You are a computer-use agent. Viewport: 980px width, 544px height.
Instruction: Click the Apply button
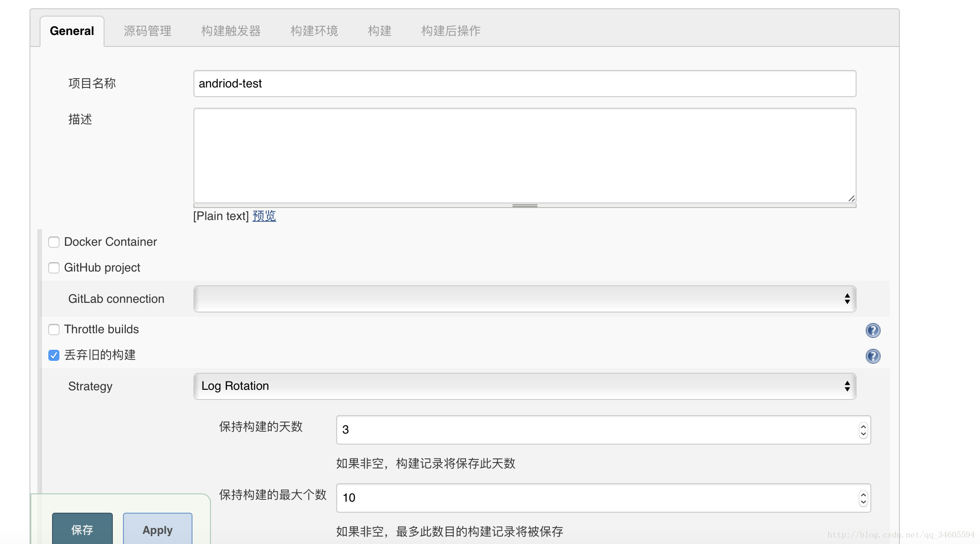pos(157,529)
